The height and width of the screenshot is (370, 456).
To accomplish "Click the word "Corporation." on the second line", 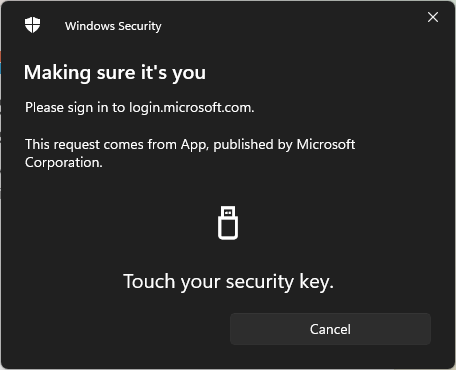I will pyautogui.click(x=64, y=163).
